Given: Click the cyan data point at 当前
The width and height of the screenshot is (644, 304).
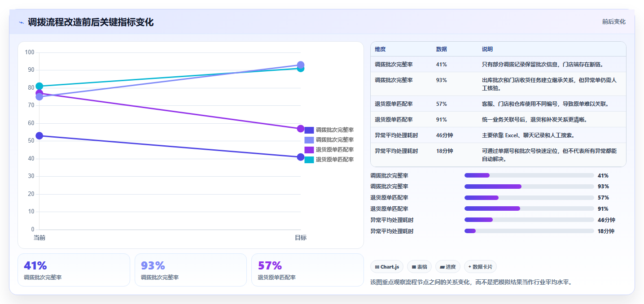Looking at the screenshot, I should pyautogui.click(x=39, y=86).
